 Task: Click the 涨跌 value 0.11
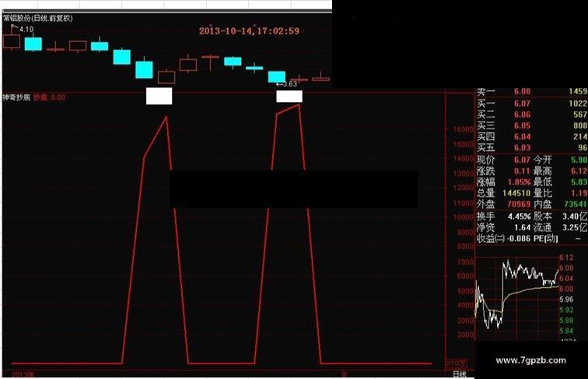[522, 171]
